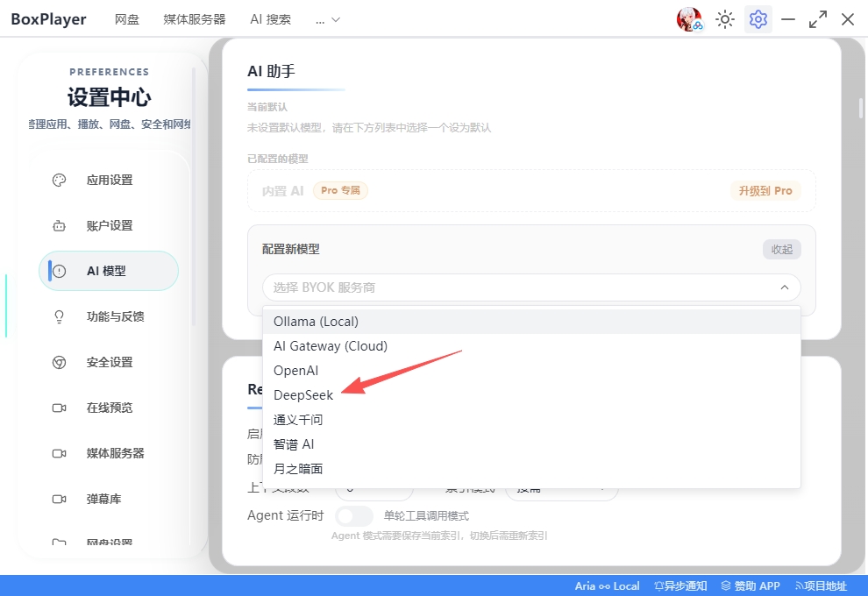The image size is (868, 596).
Task: Click the Pro 专属 badge
Action: (x=340, y=190)
